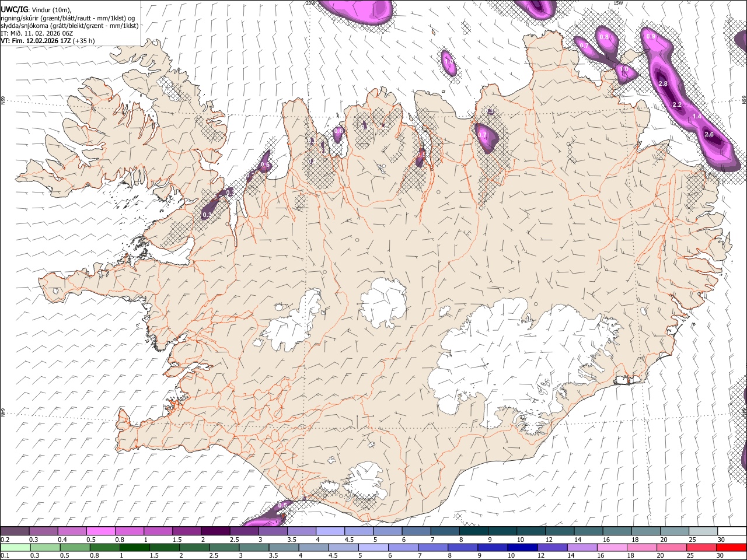Screen dimensions: 747x560
Task: Click the 'UWC/IG' map title
Action: [x=13, y=9]
